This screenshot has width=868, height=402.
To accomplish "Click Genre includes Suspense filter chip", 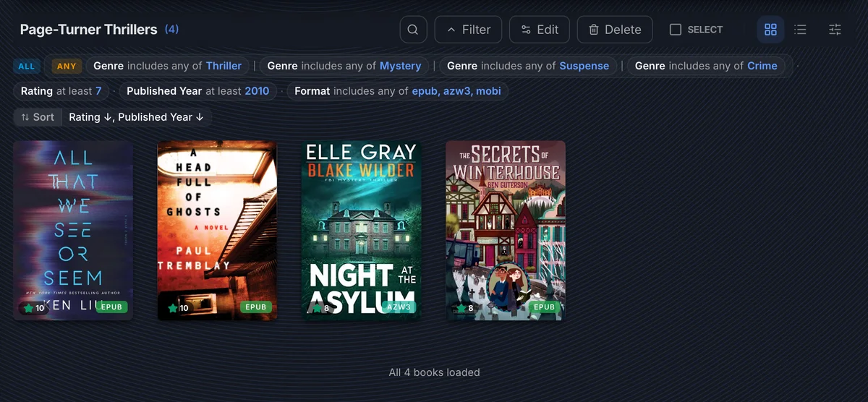I will [x=528, y=66].
